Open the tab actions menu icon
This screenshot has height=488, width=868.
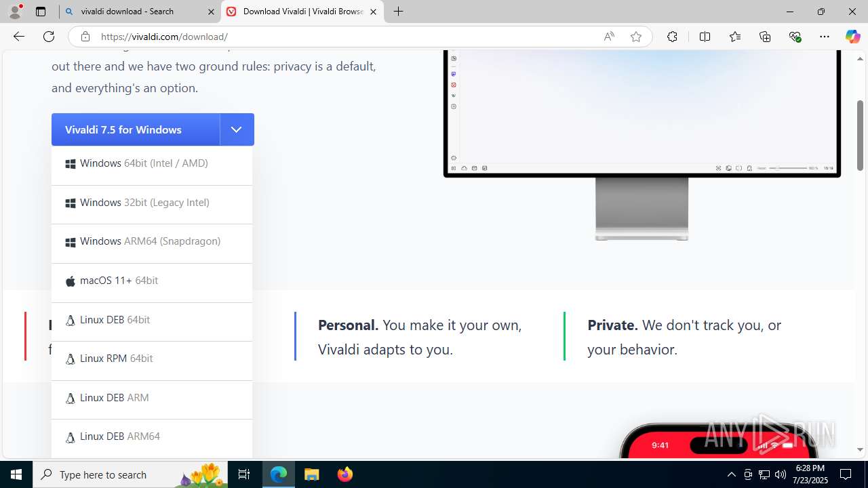pos(41,12)
